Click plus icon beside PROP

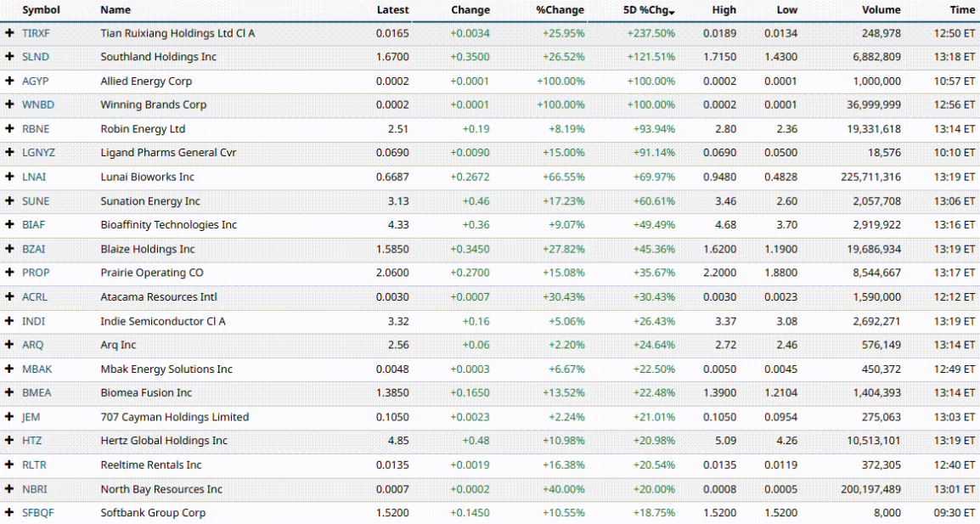click(x=9, y=273)
